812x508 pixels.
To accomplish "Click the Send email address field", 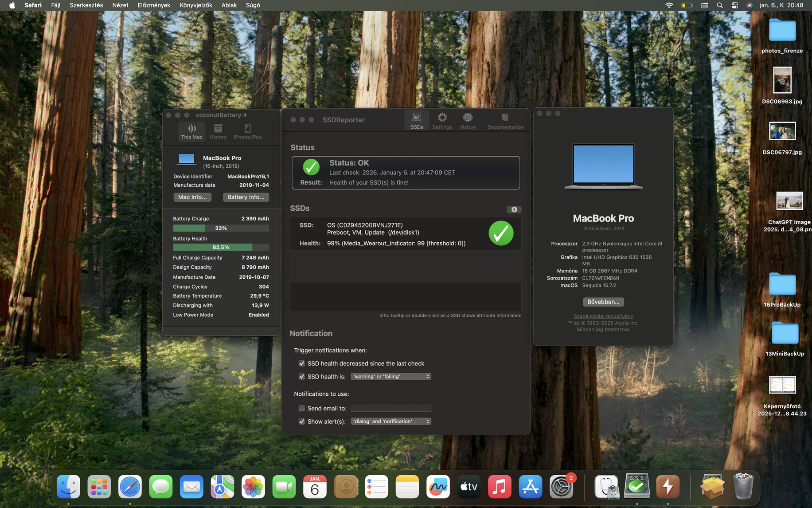I will pyautogui.click(x=390, y=408).
